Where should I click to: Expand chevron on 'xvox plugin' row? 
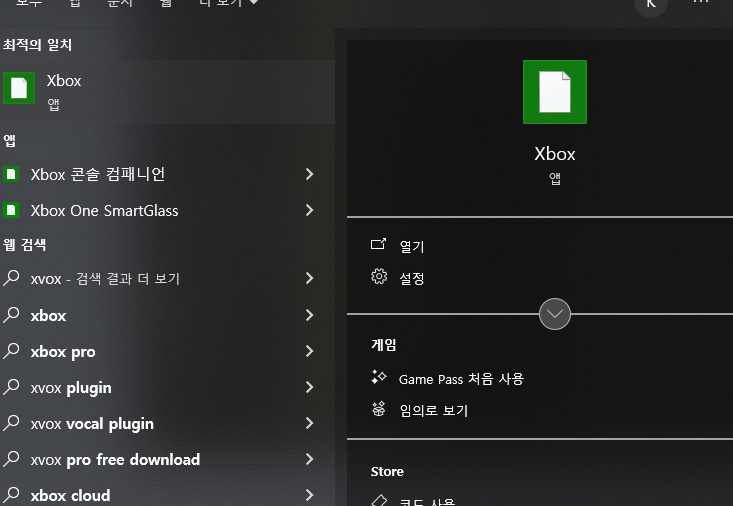(309, 387)
